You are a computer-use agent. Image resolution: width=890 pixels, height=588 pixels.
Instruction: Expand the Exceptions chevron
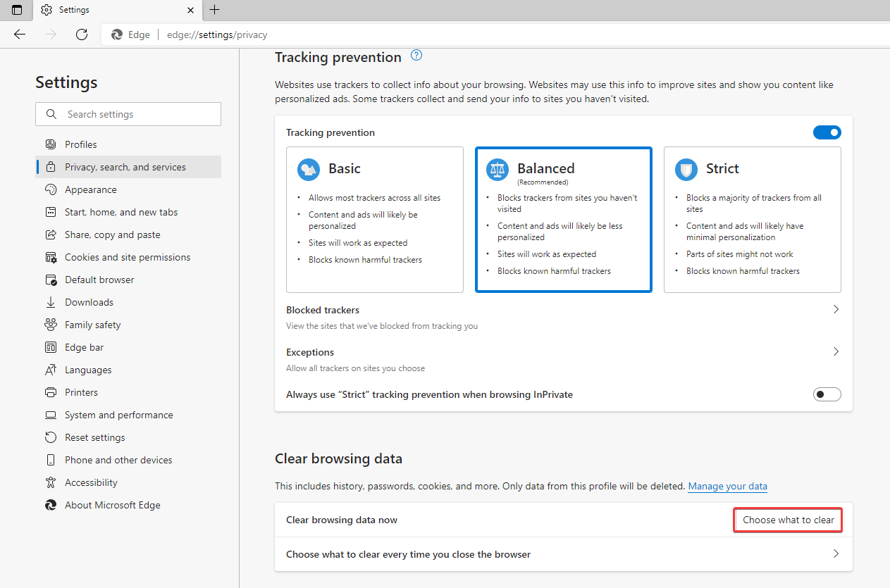pos(836,352)
